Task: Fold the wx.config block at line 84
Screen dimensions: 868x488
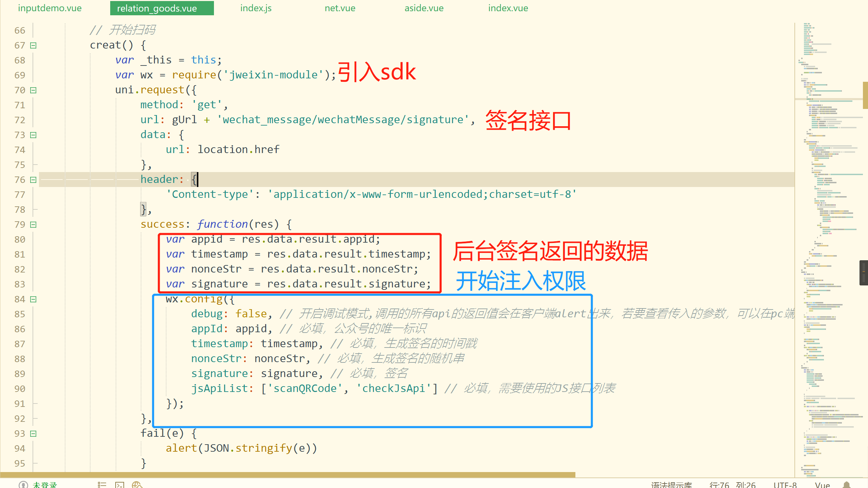Action: [x=33, y=299]
